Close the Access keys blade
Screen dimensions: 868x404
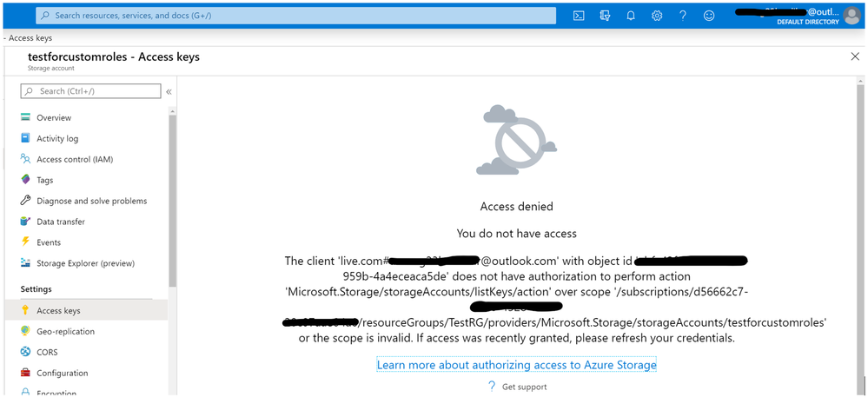pyautogui.click(x=855, y=56)
